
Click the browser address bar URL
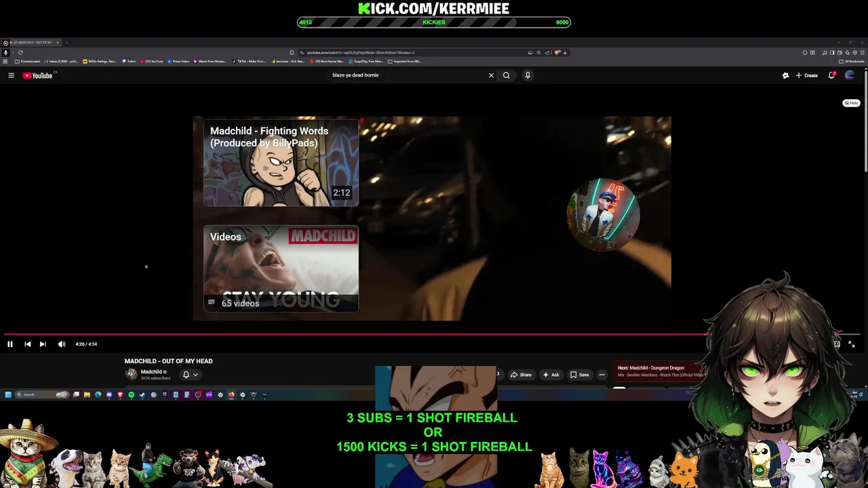coord(360,52)
